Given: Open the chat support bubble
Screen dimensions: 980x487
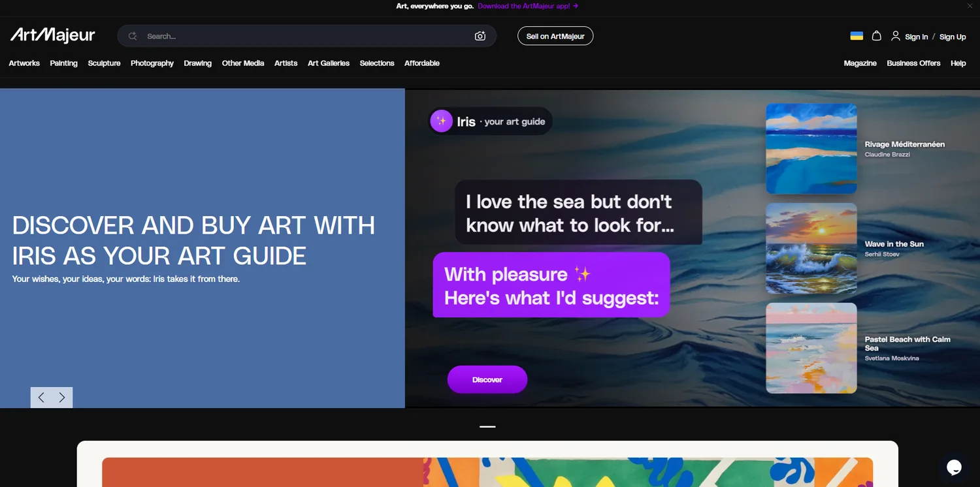Looking at the screenshot, I should click(954, 467).
